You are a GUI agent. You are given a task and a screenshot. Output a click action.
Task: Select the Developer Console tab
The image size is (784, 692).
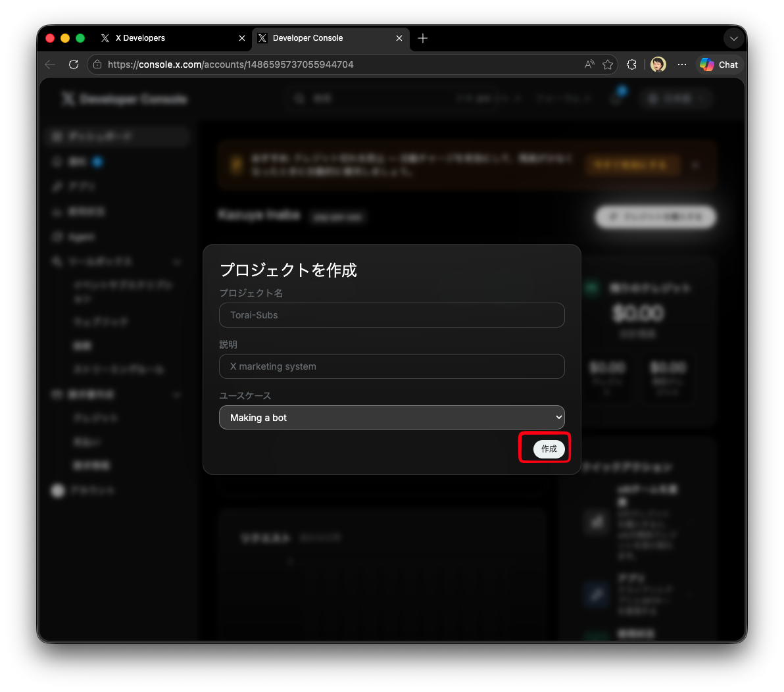pos(330,38)
